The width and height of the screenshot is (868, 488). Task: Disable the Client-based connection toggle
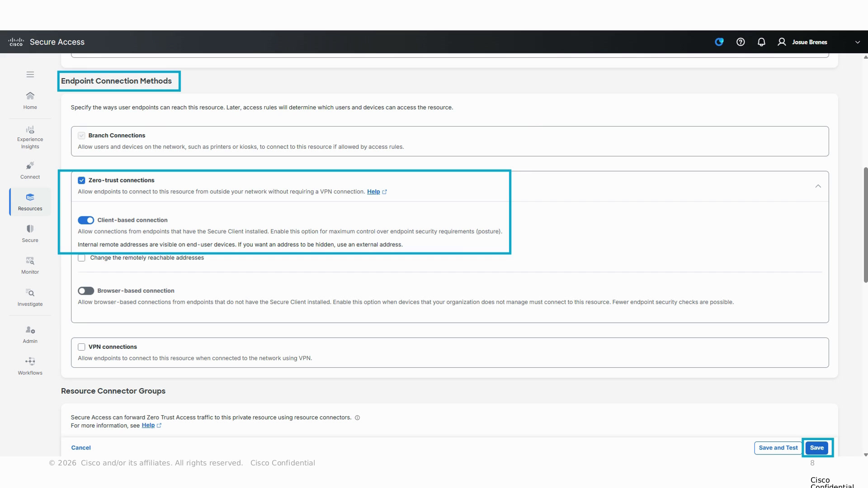pyautogui.click(x=86, y=220)
